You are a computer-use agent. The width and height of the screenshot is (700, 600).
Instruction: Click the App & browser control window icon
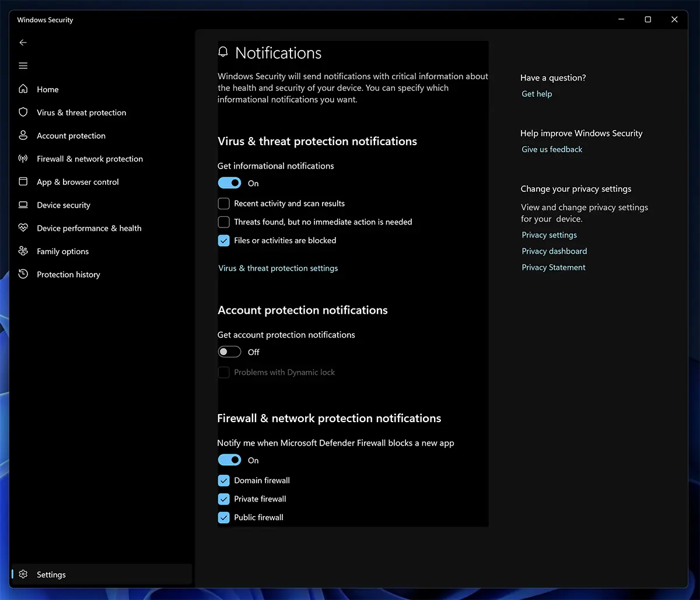23,182
